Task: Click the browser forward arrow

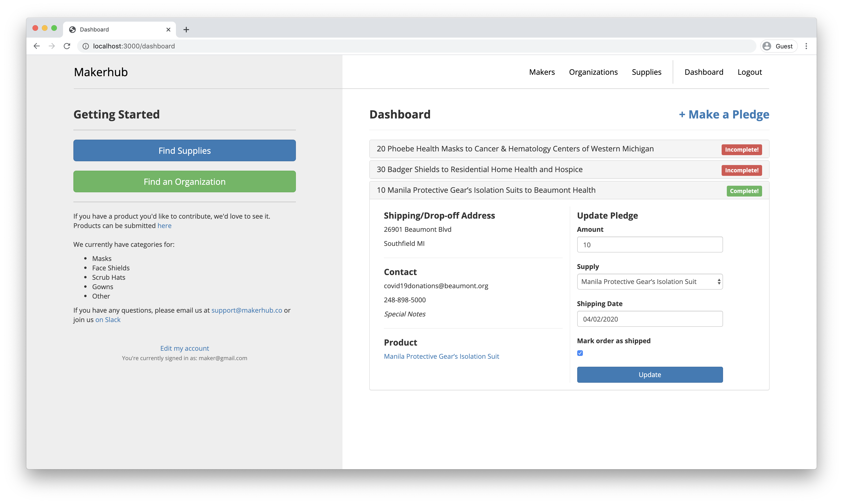Action: coord(52,46)
